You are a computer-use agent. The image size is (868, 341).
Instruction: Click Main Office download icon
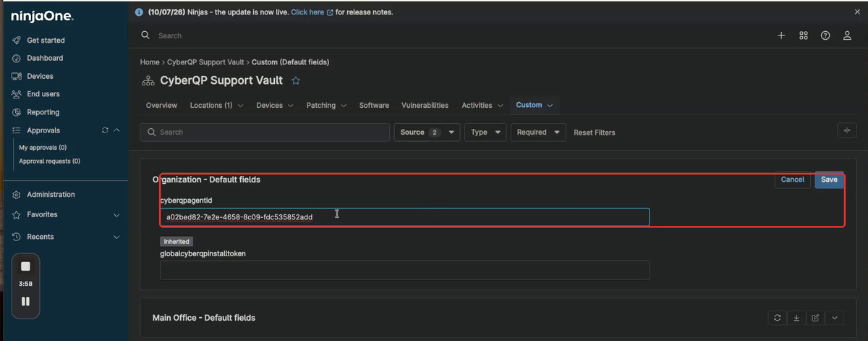pos(796,317)
